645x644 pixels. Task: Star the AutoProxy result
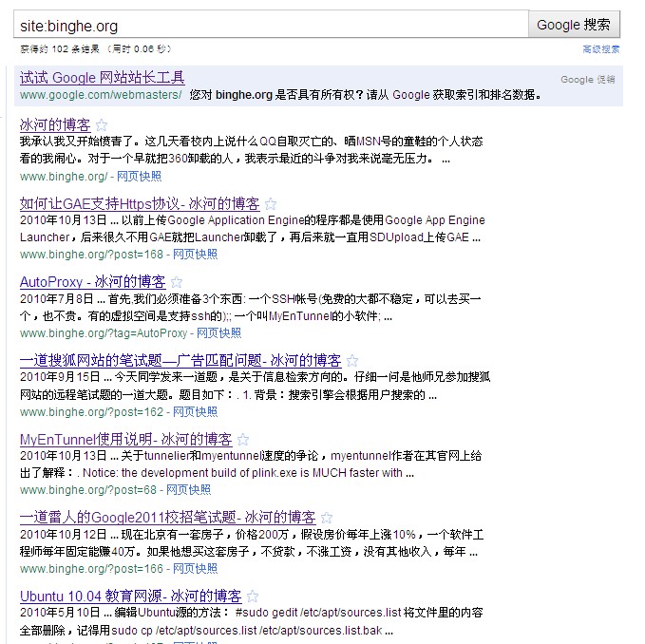[x=177, y=282]
